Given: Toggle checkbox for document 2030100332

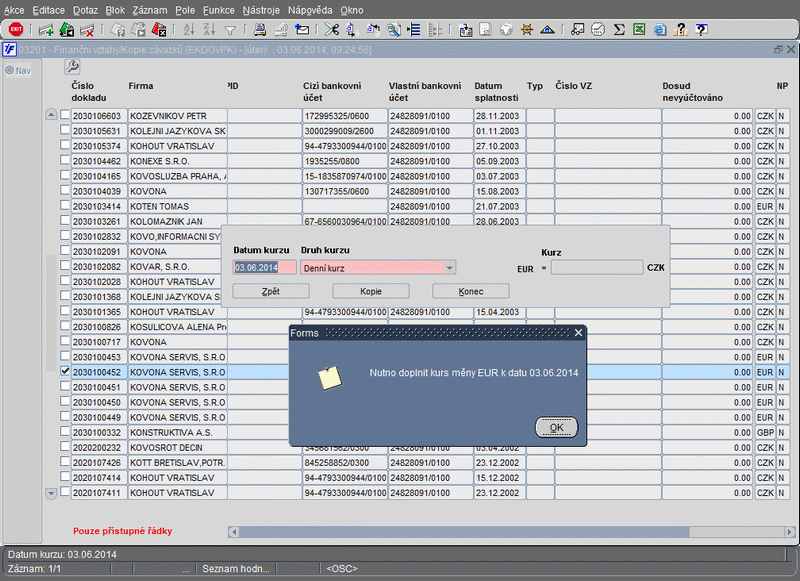Looking at the screenshot, I should [65, 432].
